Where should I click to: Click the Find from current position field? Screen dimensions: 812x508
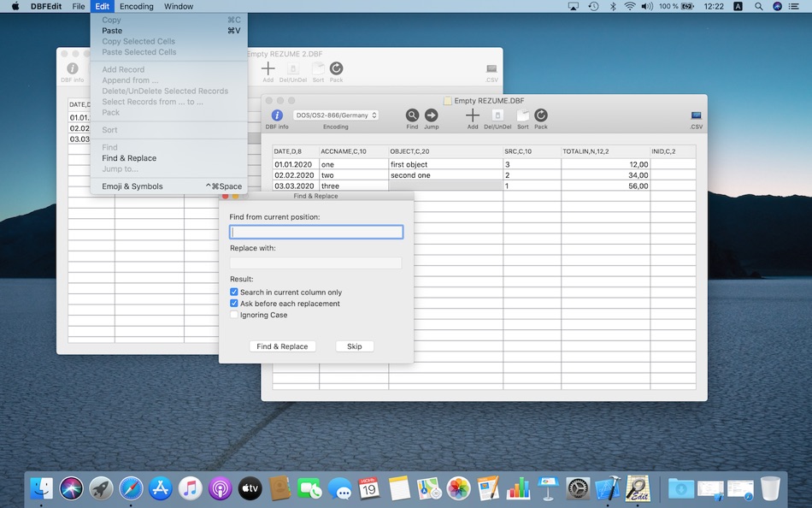pyautogui.click(x=315, y=232)
